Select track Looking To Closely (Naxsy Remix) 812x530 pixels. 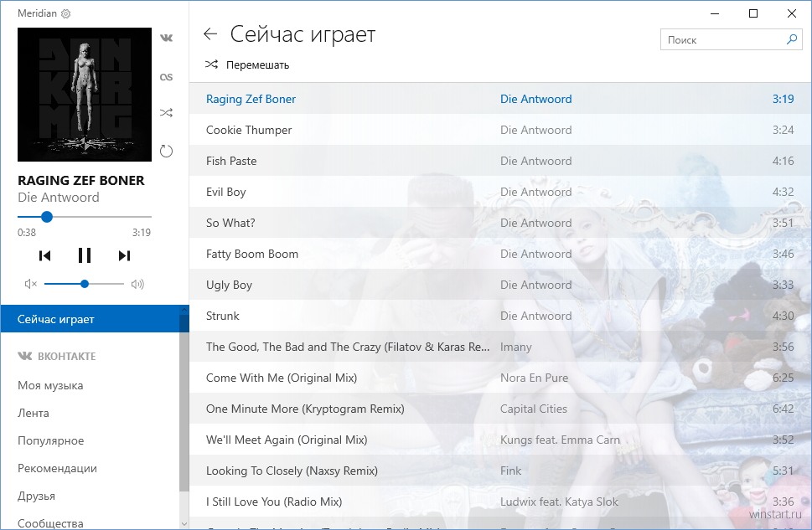pyautogui.click(x=499, y=471)
